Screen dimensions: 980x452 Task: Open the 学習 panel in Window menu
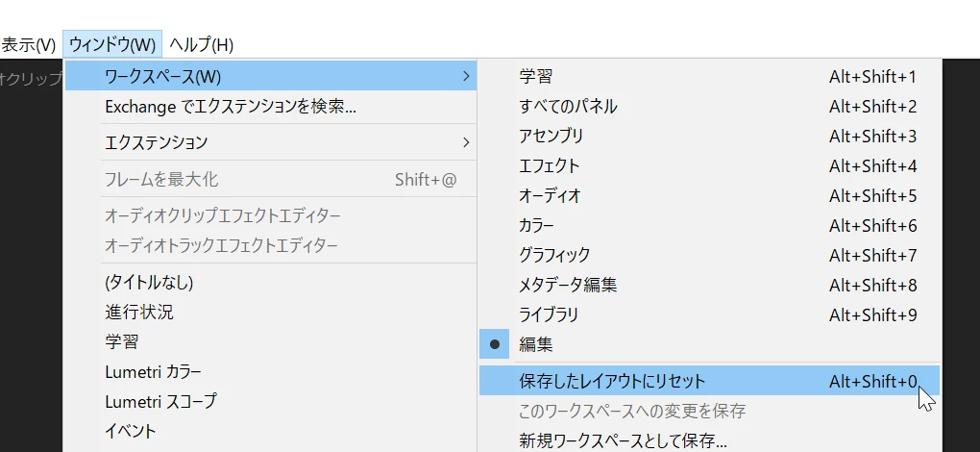pos(271,342)
